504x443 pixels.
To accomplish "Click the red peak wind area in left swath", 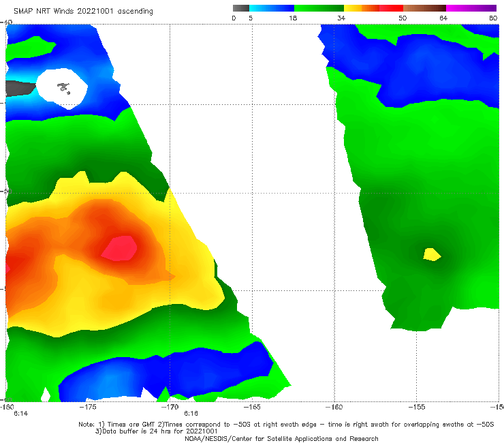I will [x=119, y=248].
